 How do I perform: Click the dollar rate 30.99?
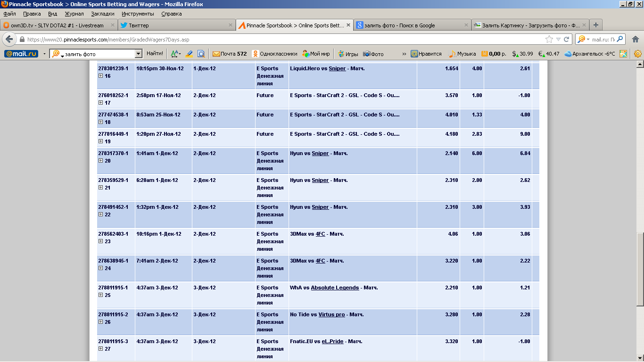point(522,54)
